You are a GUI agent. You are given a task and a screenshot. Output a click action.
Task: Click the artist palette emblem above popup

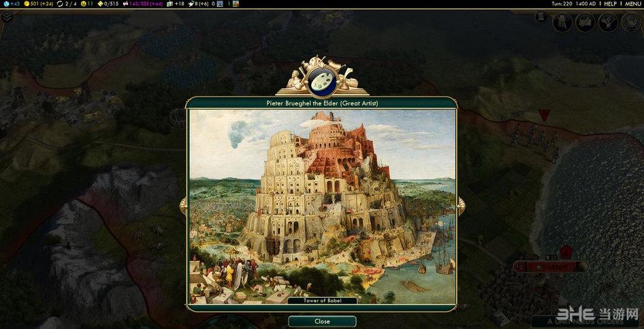(x=322, y=80)
